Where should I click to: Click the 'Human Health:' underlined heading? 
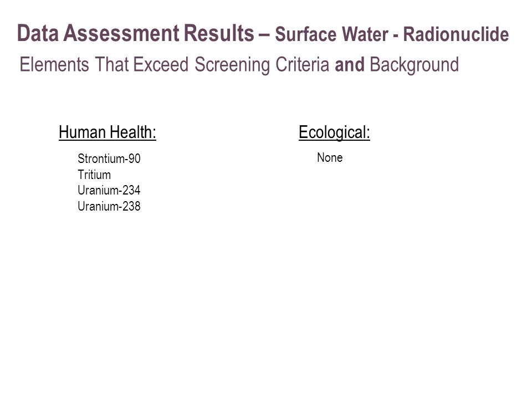point(107,132)
